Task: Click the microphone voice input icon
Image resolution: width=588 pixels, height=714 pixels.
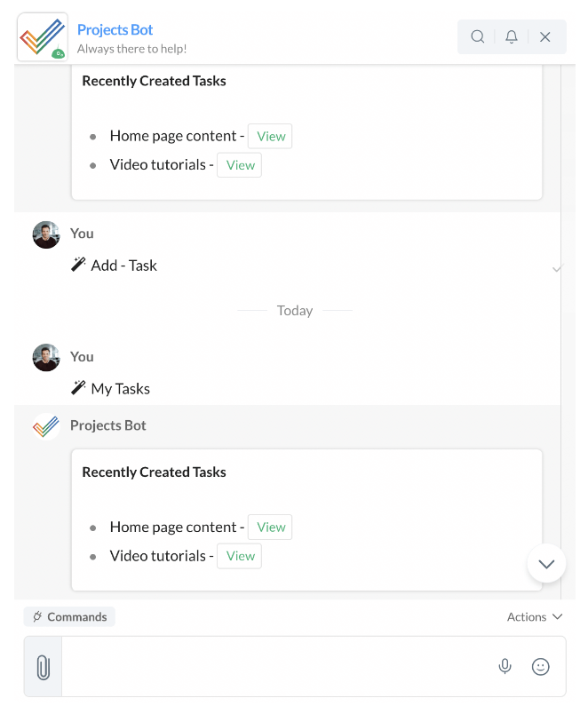Action: point(505,666)
